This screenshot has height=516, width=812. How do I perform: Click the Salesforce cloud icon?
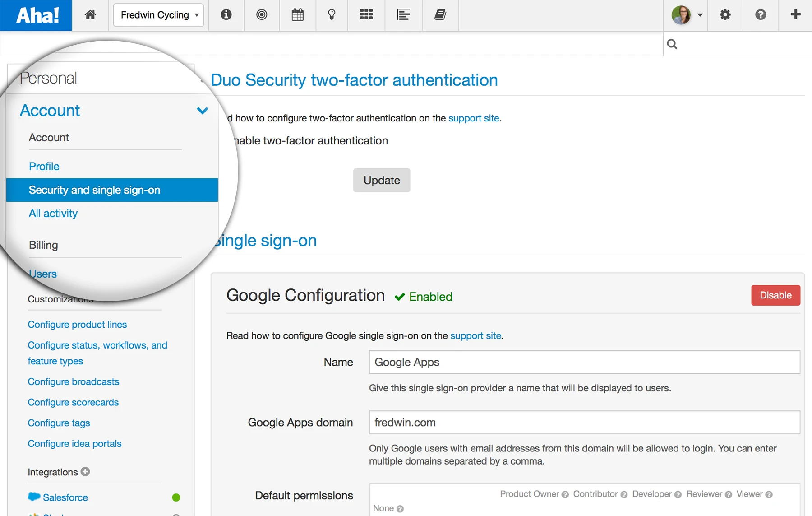pos(34,497)
